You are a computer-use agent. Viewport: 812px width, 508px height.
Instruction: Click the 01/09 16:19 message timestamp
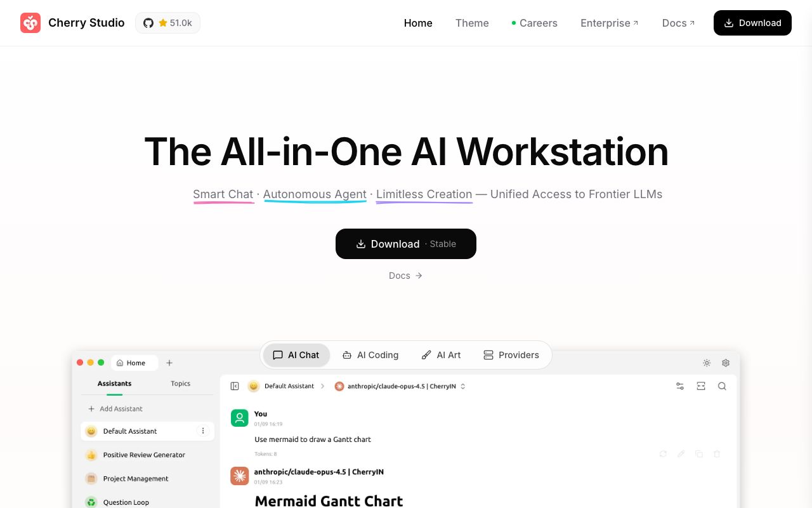click(x=268, y=424)
